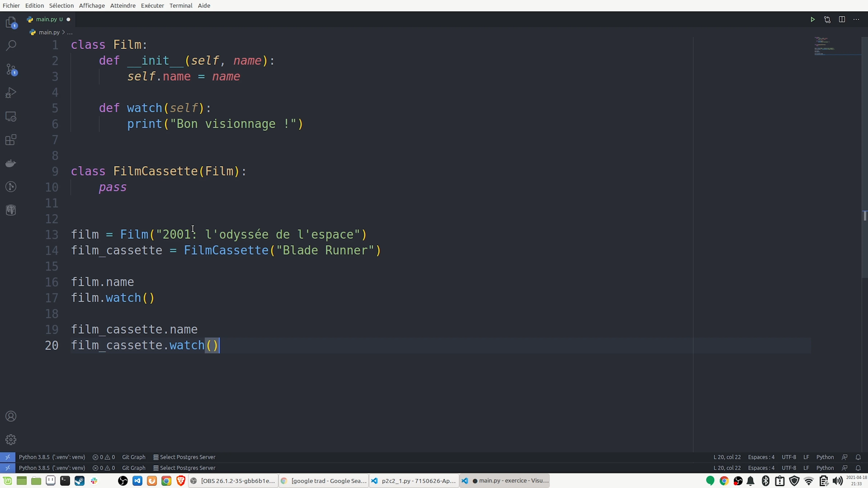Open the Extensions view icon
The width and height of the screenshot is (868, 488).
click(11, 140)
